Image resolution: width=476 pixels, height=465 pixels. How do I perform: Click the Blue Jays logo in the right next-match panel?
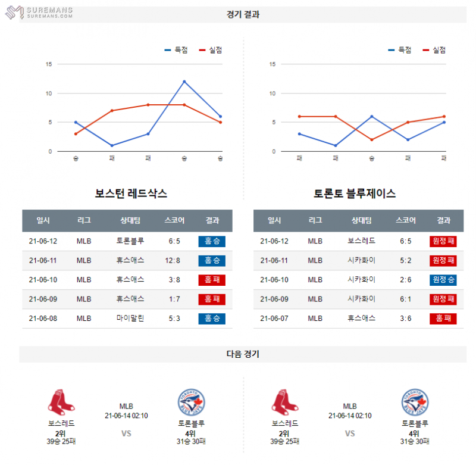(x=415, y=402)
